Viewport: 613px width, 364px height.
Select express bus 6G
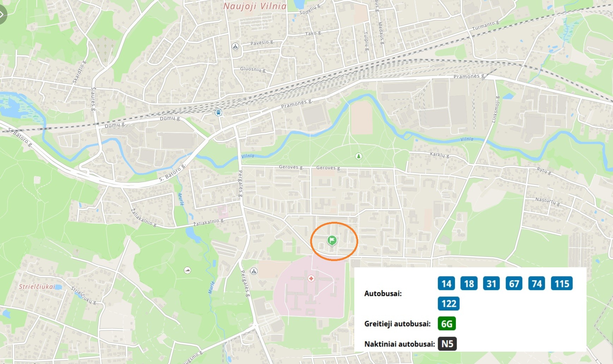(447, 323)
